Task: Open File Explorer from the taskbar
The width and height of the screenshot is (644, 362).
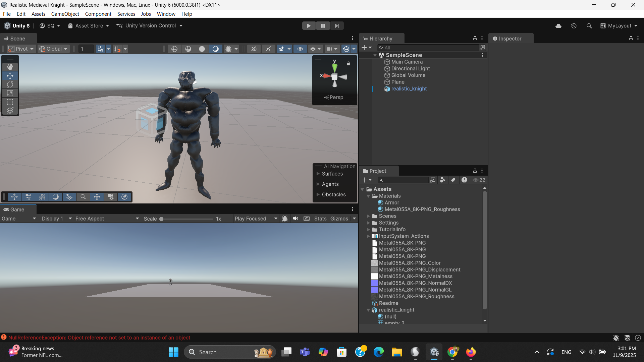Action: coord(397,352)
